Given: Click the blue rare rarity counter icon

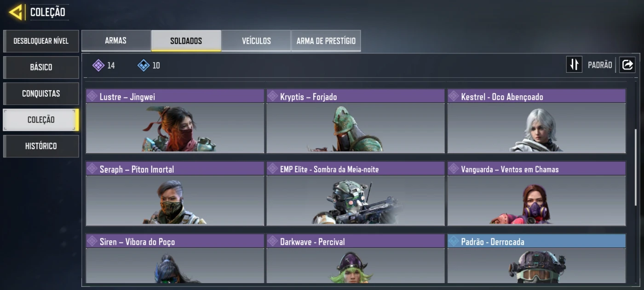Looking at the screenshot, I should coord(144,65).
